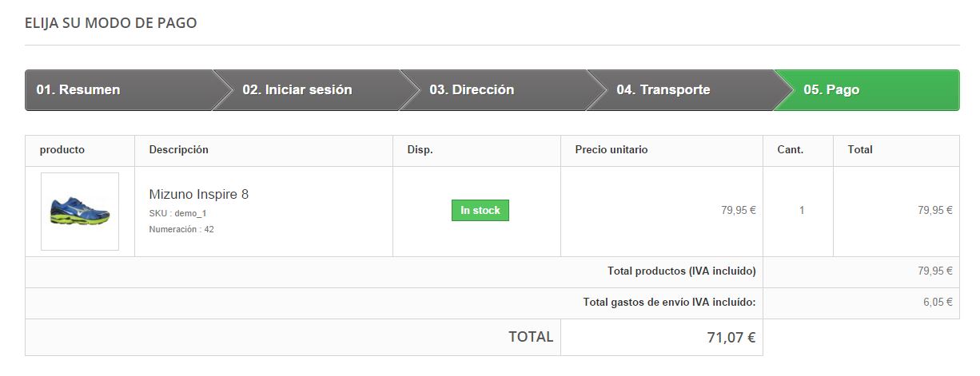Click the Disp. column header

(x=420, y=150)
